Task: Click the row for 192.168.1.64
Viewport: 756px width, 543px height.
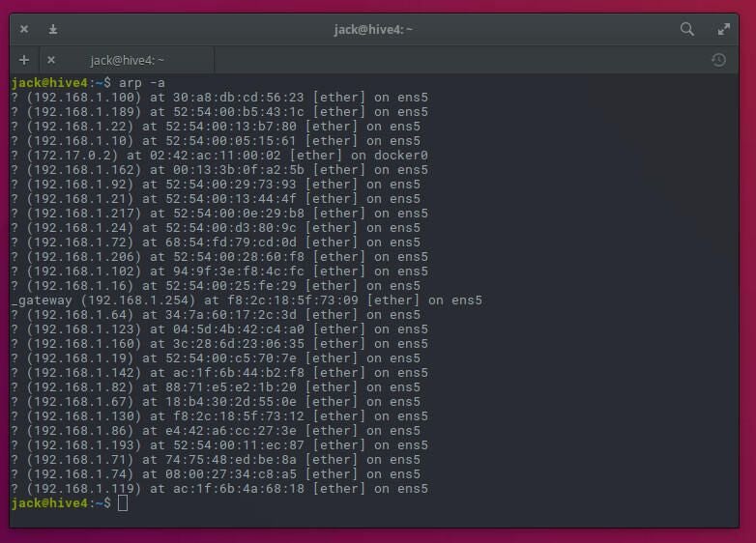Action: click(216, 315)
